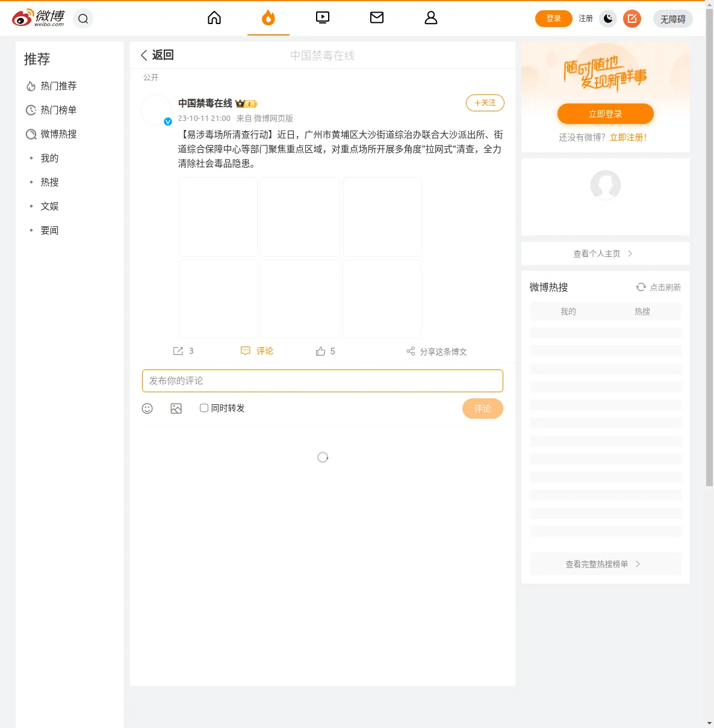Select 文娱 in left sidebar
This screenshot has height=728, width=714.
pyautogui.click(x=49, y=206)
